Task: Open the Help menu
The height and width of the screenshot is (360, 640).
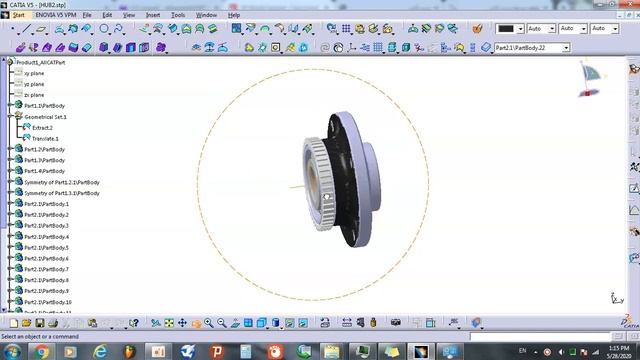Action: click(x=233, y=15)
